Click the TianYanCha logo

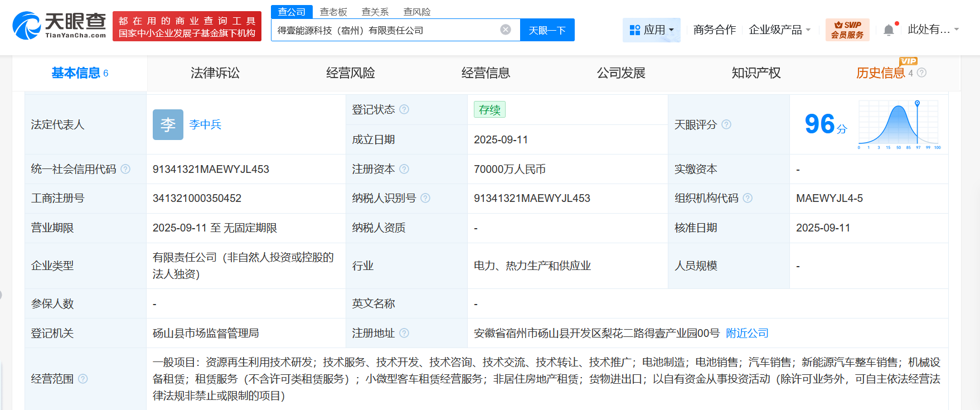coord(59,26)
